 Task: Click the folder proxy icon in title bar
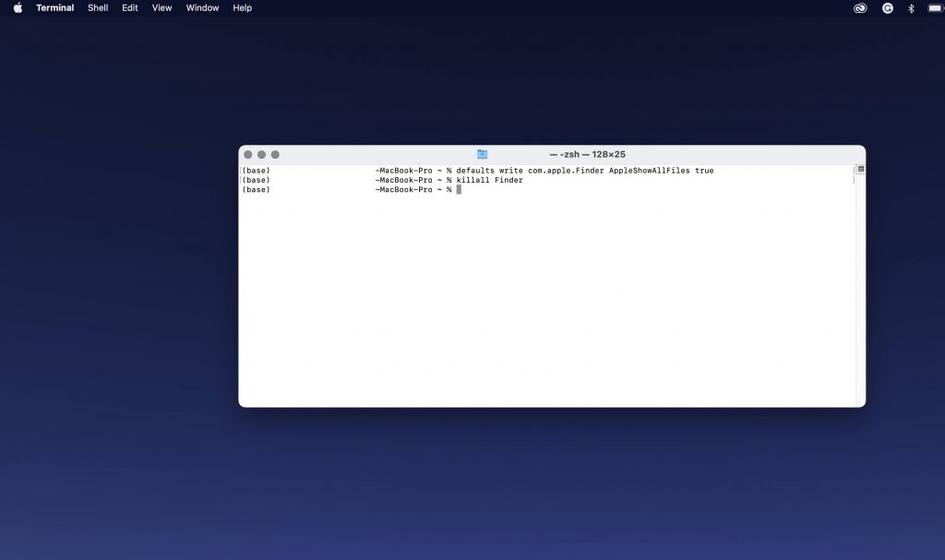coord(482,154)
